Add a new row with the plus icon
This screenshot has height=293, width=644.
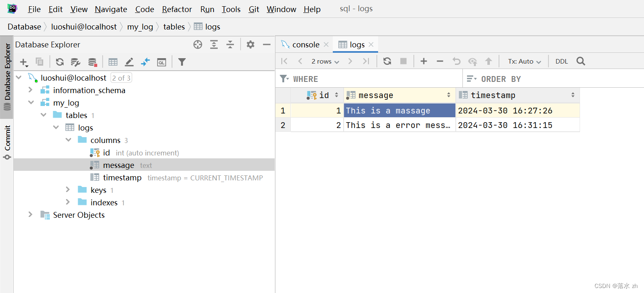(423, 61)
